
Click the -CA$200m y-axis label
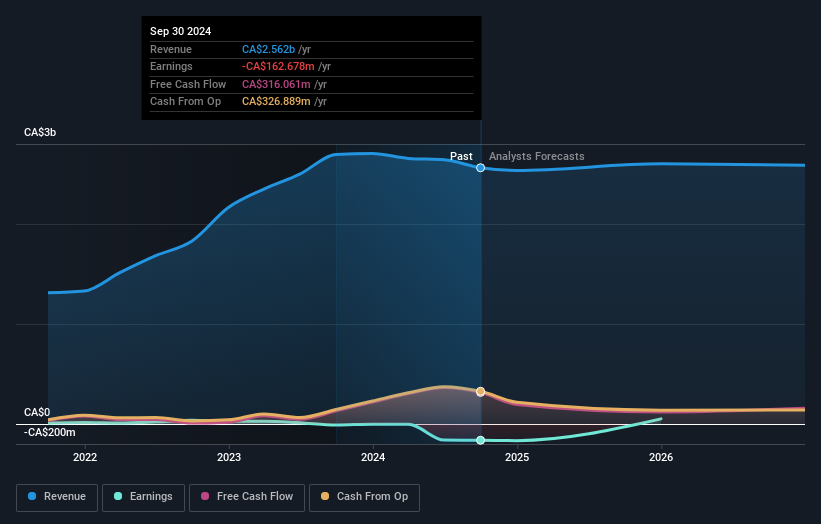pos(50,432)
